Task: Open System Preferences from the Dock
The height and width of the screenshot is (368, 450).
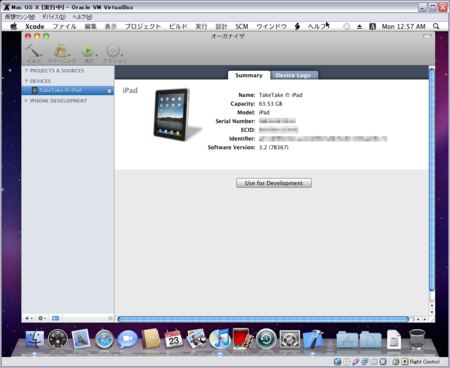Action: (x=289, y=339)
